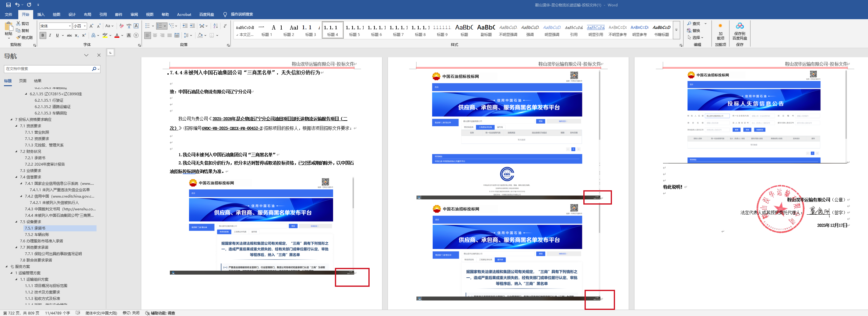Apply strikethrough formatting

[69, 35]
